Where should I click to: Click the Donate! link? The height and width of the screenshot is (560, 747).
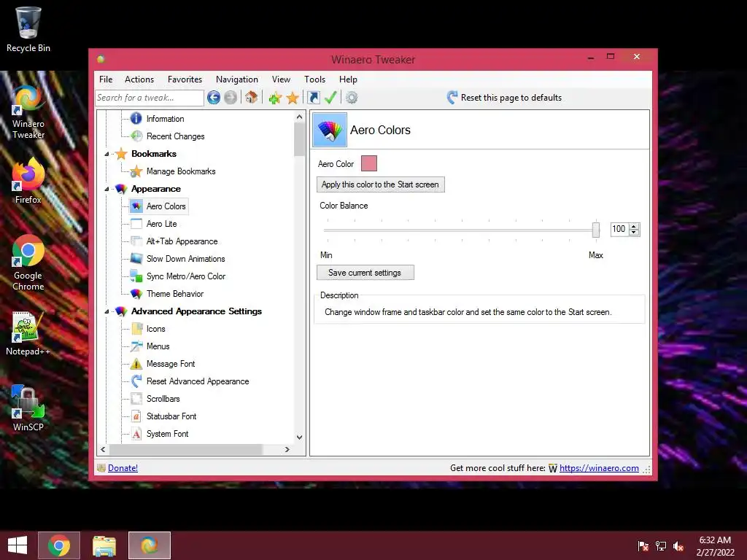click(123, 468)
